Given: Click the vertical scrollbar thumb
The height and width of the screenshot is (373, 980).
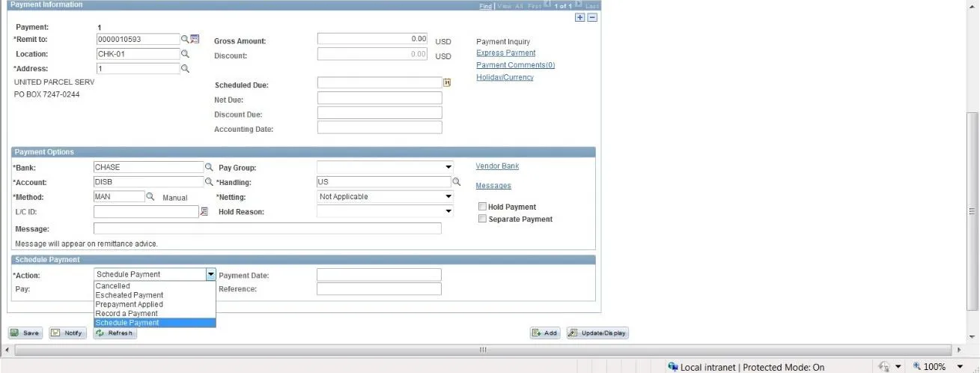Looking at the screenshot, I should coord(973,211).
